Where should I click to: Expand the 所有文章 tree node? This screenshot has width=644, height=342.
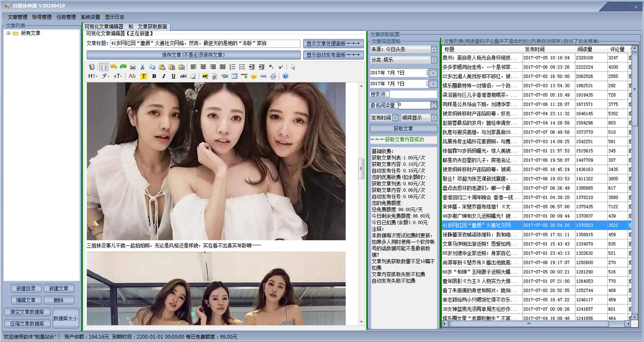point(8,33)
